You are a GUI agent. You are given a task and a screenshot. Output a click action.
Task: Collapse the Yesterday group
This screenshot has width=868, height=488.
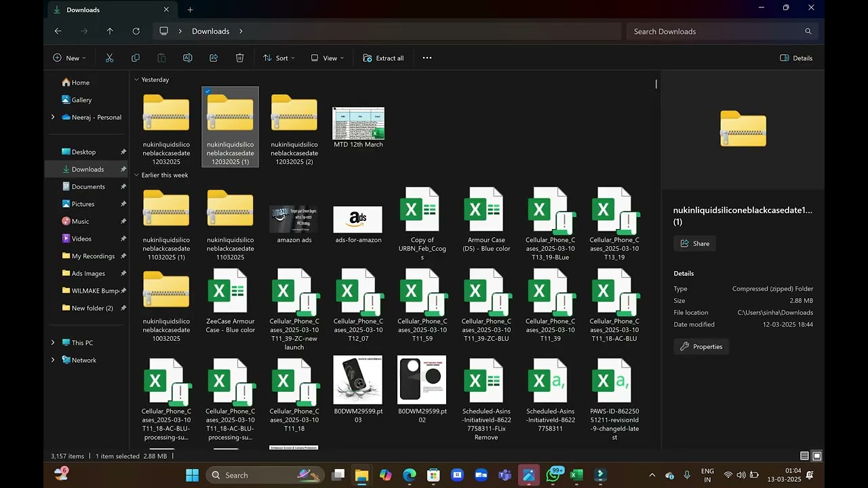(136, 80)
